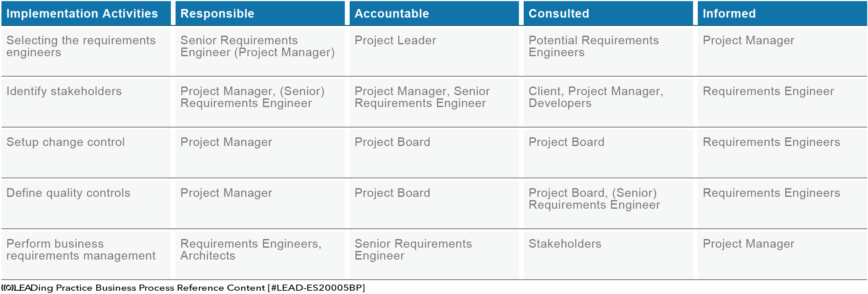This screenshot has width=868, height=294.
Task: Click the 'Potential Requirements Engineers' consulted cell
Action: (x=608, y=51)
